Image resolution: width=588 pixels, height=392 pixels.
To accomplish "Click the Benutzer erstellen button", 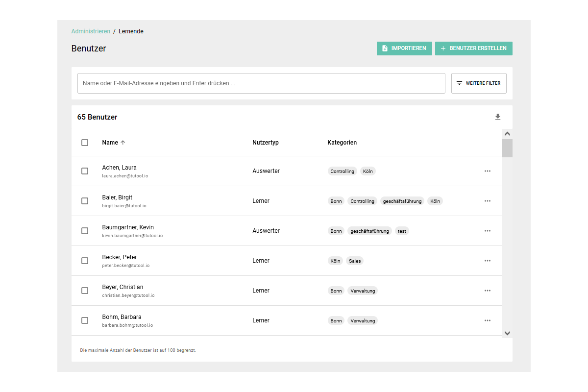I will (x=474, y=49).
